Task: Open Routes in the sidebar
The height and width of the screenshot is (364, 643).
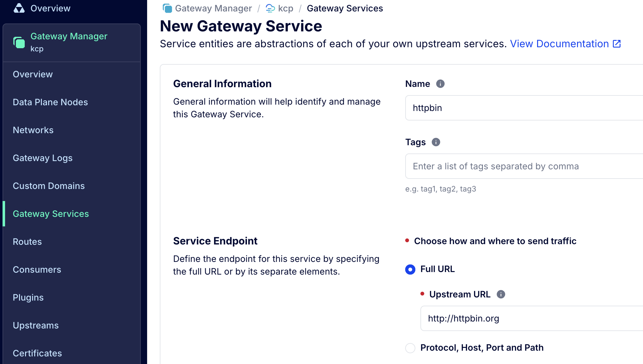Action: pyautogui.click(x=27, y=242)
